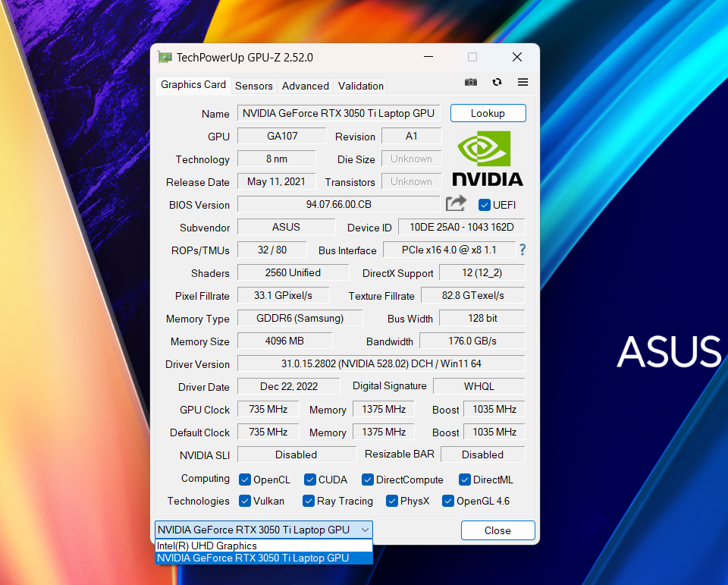Open the hamburger menu icon
The image size is (728, 585).
click(x=522, y=82)
